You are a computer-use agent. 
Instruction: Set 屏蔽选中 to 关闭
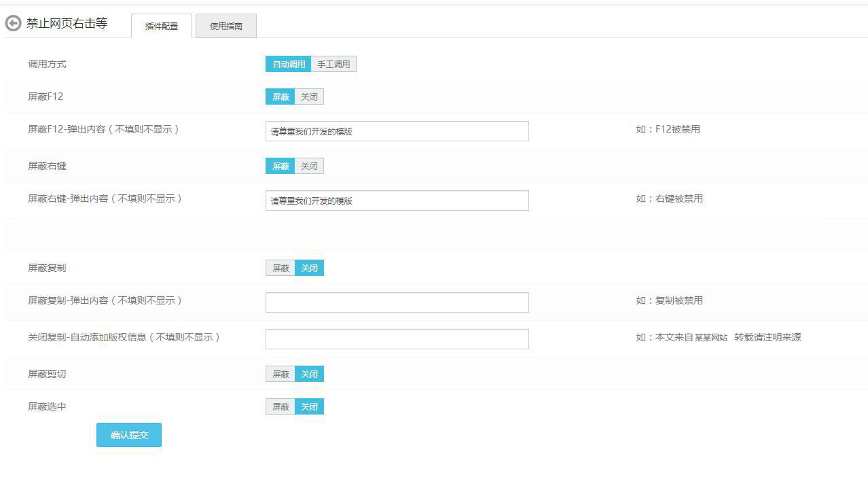click(x=309, y=407)
